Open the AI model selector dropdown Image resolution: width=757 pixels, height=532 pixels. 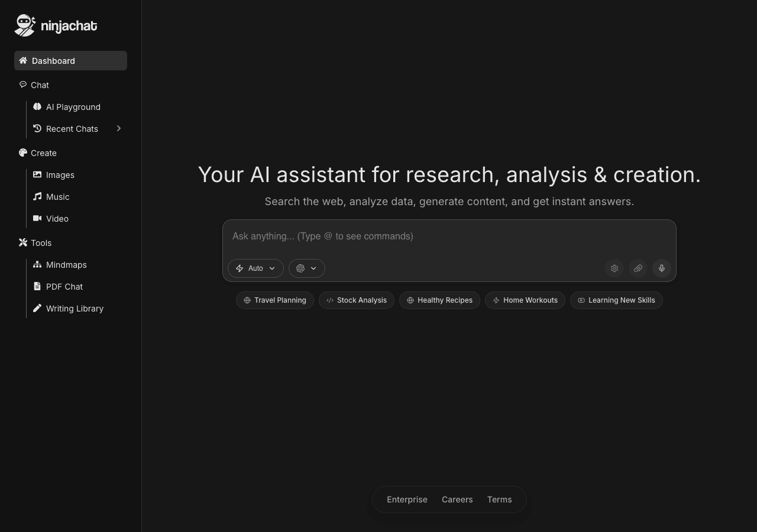[307, 268]
